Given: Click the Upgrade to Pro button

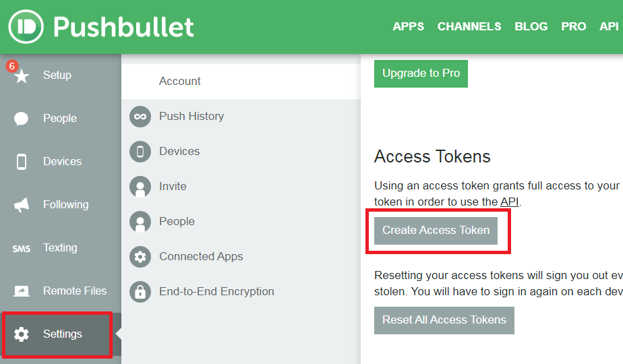Looking at the screenshot, I should pos(421,73).
